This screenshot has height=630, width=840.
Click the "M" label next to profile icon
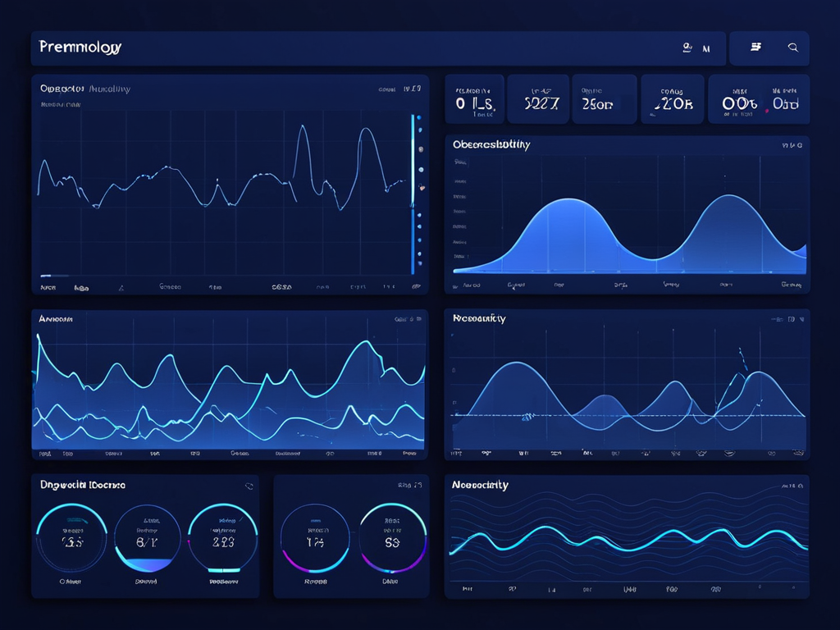pyautogui.click(x=706, y=48)
